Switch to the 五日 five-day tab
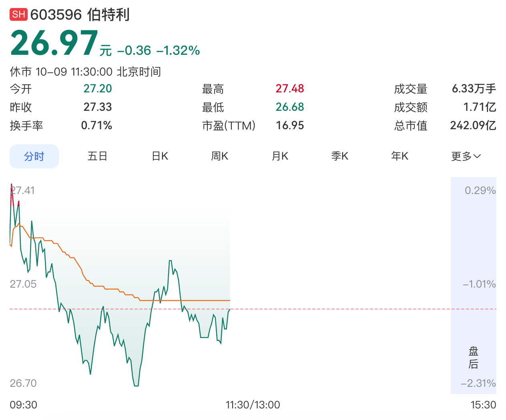This screenshot has height=420, width=506. pyautogui.click(x=97, y=156)
